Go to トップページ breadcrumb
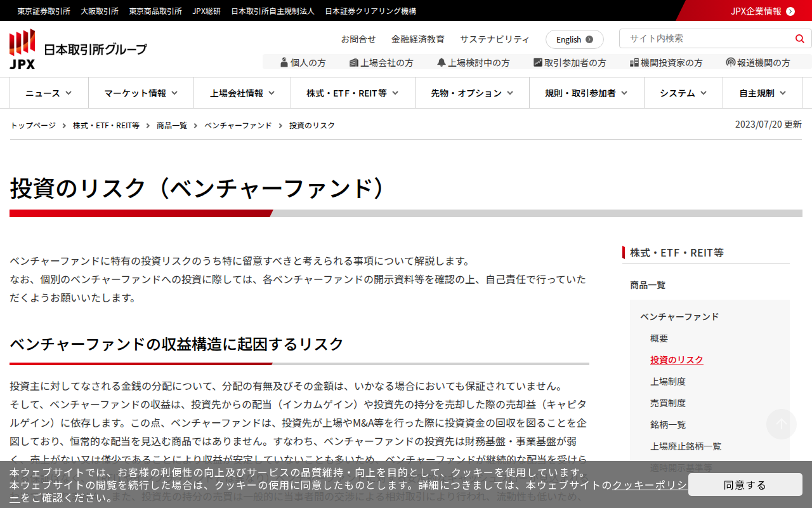 33,125
